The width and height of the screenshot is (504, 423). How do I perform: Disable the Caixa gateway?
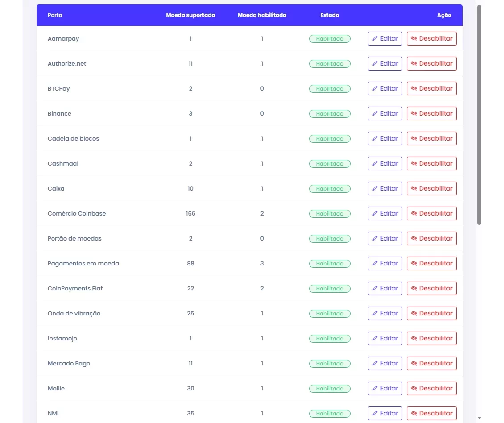pos(431,189)
